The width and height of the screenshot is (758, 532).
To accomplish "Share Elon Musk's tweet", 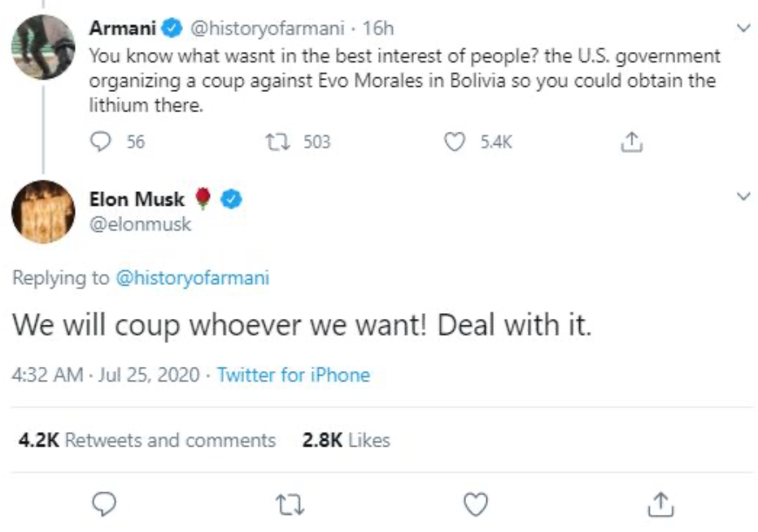I will pos(660,505).
